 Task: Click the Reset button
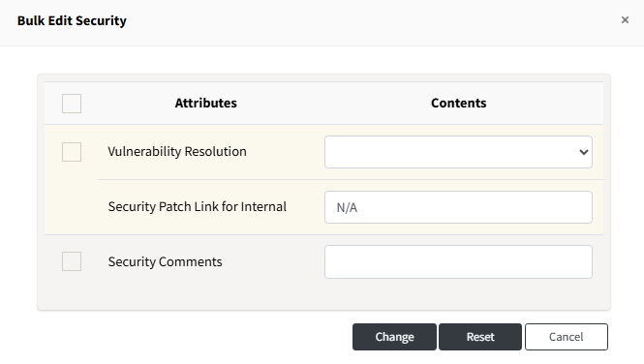pyautogui.click(x=480, y=337)
